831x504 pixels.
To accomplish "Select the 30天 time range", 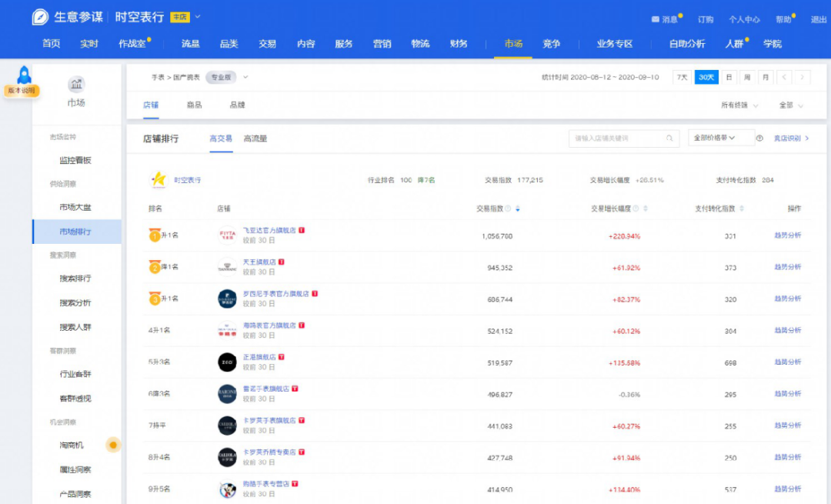I will pyautogui.click(x=706, y=78).
